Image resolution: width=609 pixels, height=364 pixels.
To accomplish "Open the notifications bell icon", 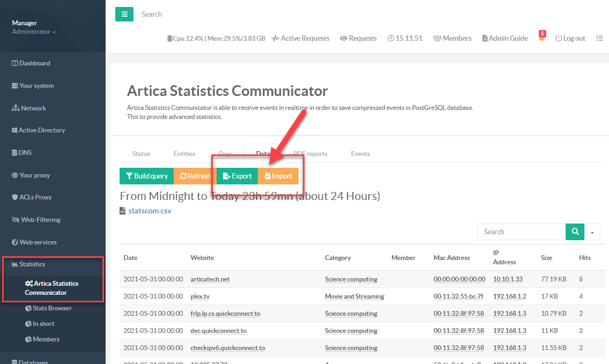I will 542,39.
